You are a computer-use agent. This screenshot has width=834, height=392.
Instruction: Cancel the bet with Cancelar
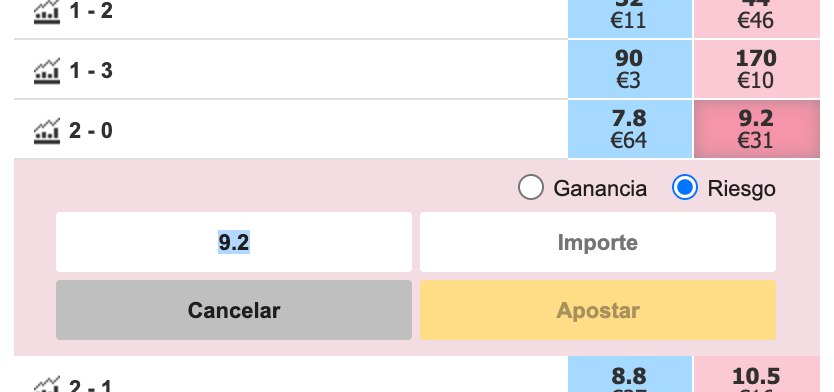(233, 310)
